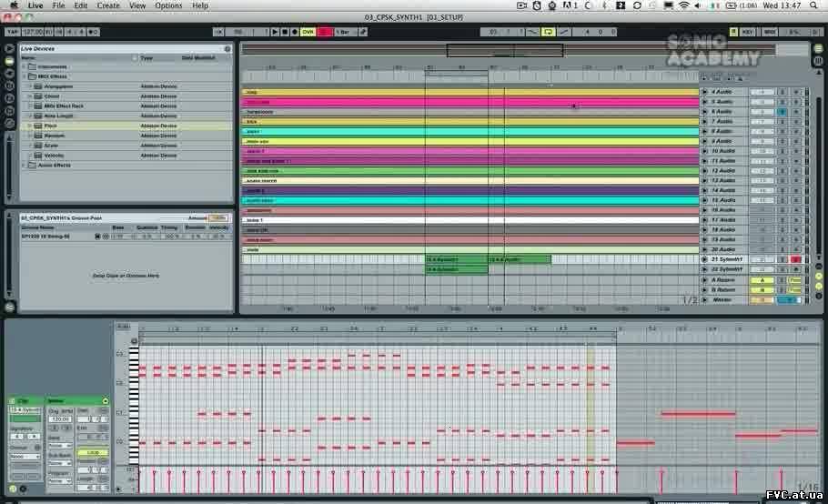This screenshot has height=504, width=828.
Task: Expand the Instruments folder
Action: pos(24,67)
